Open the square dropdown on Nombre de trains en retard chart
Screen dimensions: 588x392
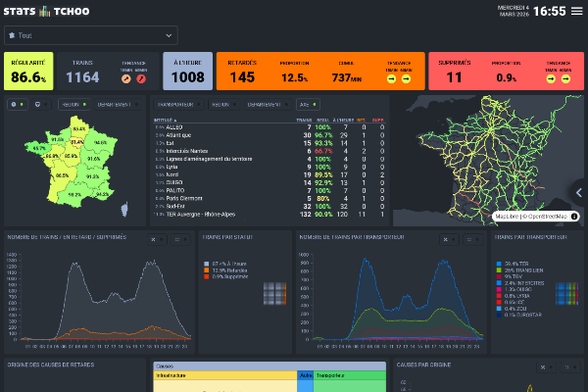point(181,239)
